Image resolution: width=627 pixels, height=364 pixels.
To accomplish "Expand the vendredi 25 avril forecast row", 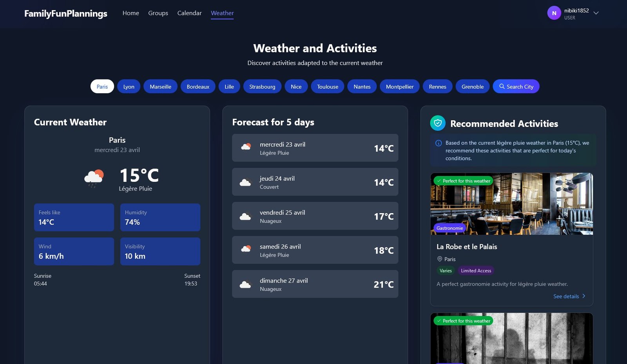I will click(315, 216).
